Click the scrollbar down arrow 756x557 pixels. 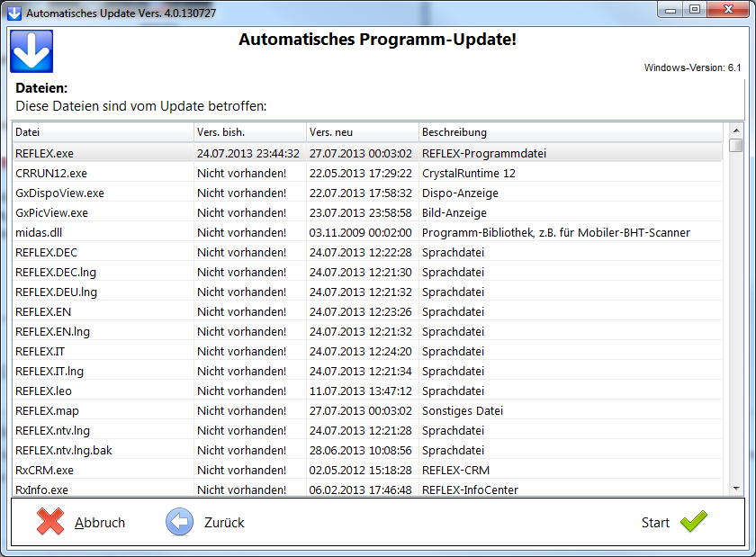(x=736, y=489)
